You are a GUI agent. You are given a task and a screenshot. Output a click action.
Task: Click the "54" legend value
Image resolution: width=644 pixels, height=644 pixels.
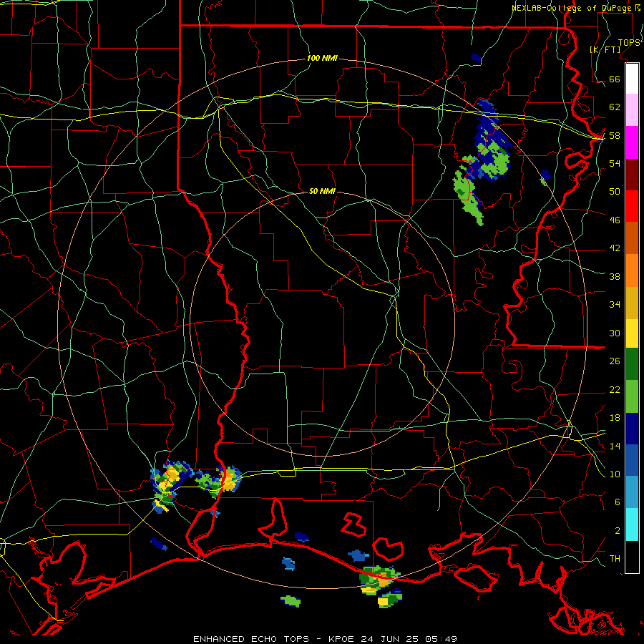(x=615, y=163)
